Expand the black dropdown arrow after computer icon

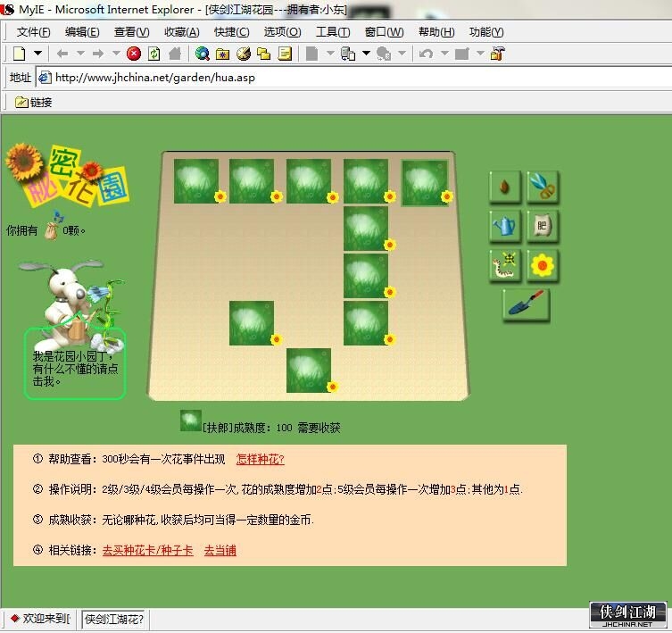click(366, 54)
